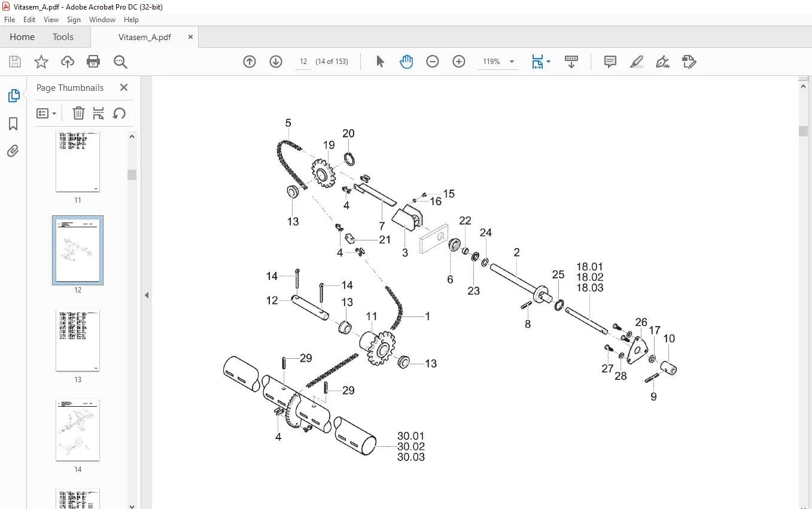The height and width of the screenshot is (509, 812).
Task: Toggle the Bookmarks panel in the sidebar
Action: (x=13, y=124)
